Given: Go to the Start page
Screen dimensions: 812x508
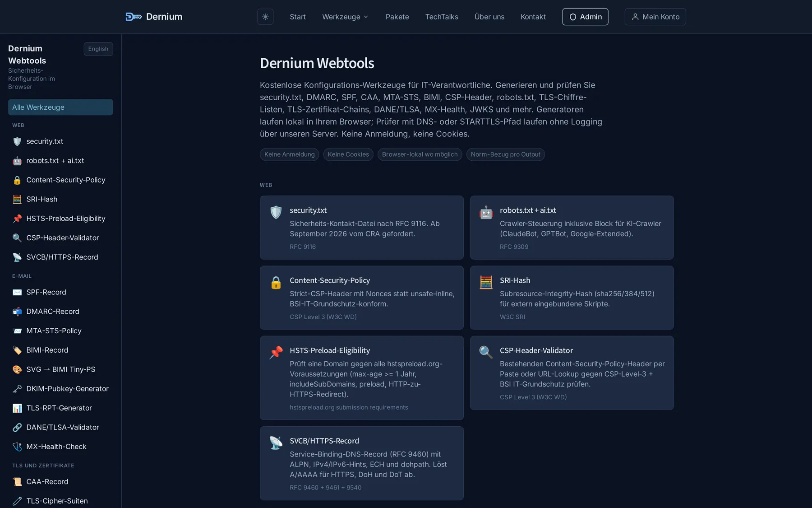Looking at the screenshot, I should click(x=298, y=17).
